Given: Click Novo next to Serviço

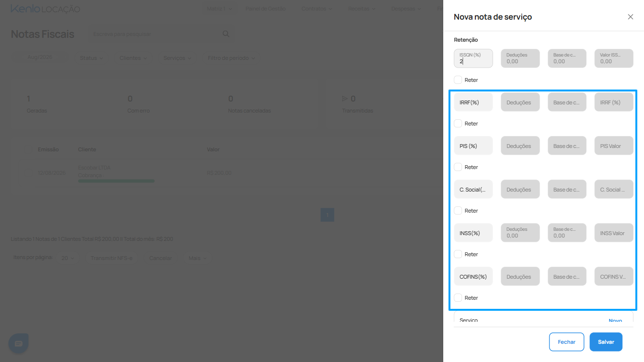Looking at the screenshot, I should [615, 321].
